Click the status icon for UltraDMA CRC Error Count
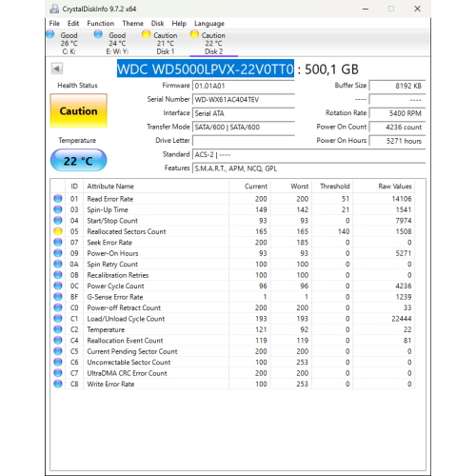476x476 pixels. coord(58,373)
